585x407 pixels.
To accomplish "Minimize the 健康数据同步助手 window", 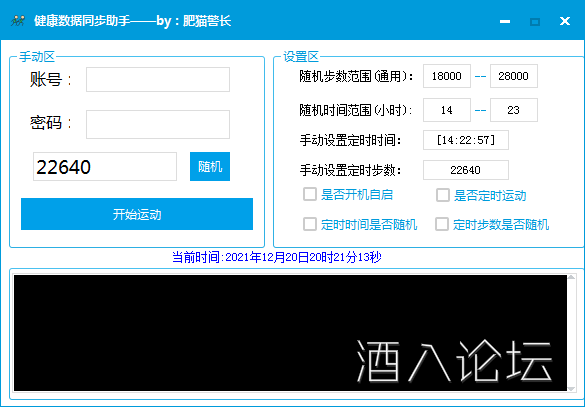I will coord(505,21).
